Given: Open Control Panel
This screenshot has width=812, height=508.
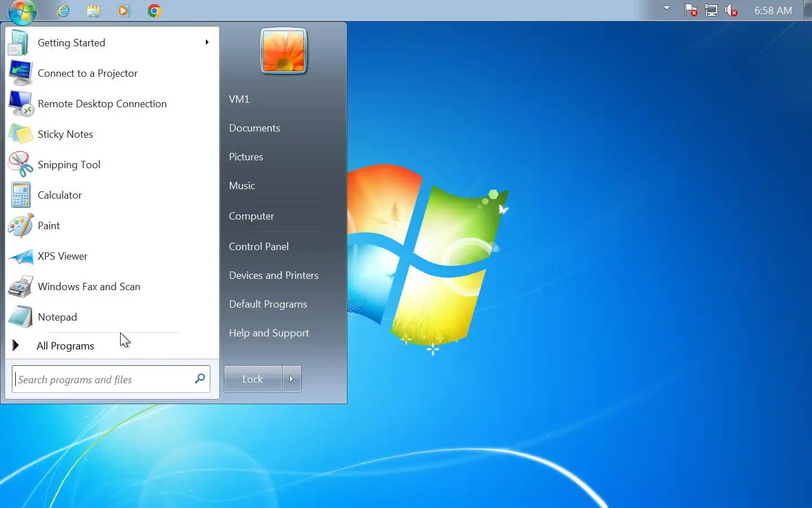Looking at the screenshot, I should pos(259,247).
